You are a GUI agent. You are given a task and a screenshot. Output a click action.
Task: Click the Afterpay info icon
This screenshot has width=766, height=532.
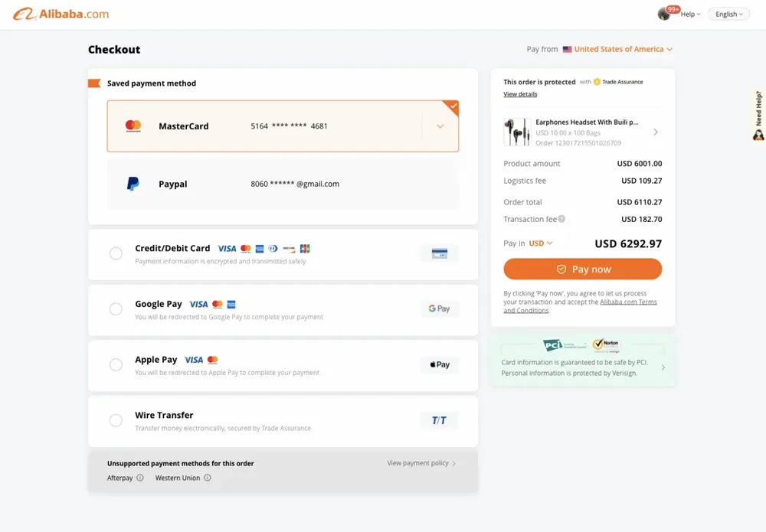tap(141, 477)
